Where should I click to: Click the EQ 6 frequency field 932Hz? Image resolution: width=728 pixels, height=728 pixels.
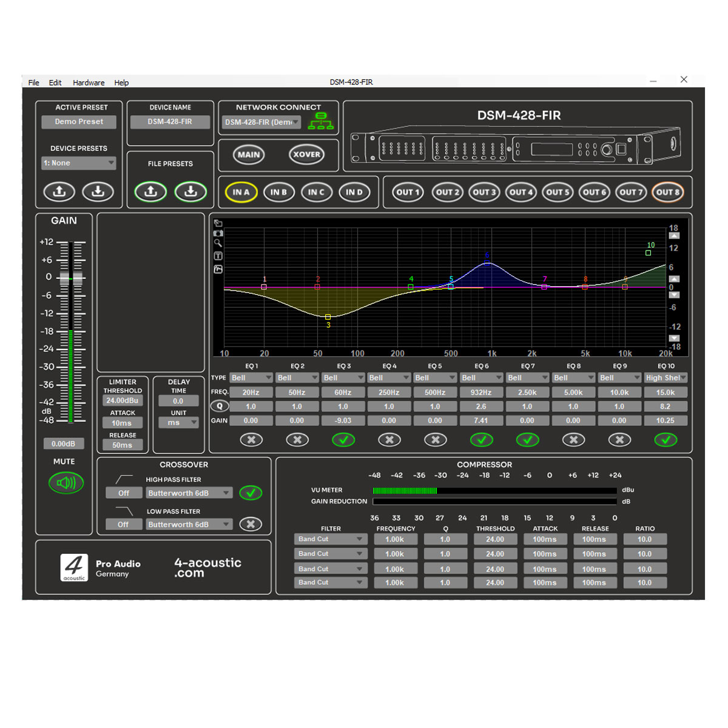coord(481,393)
